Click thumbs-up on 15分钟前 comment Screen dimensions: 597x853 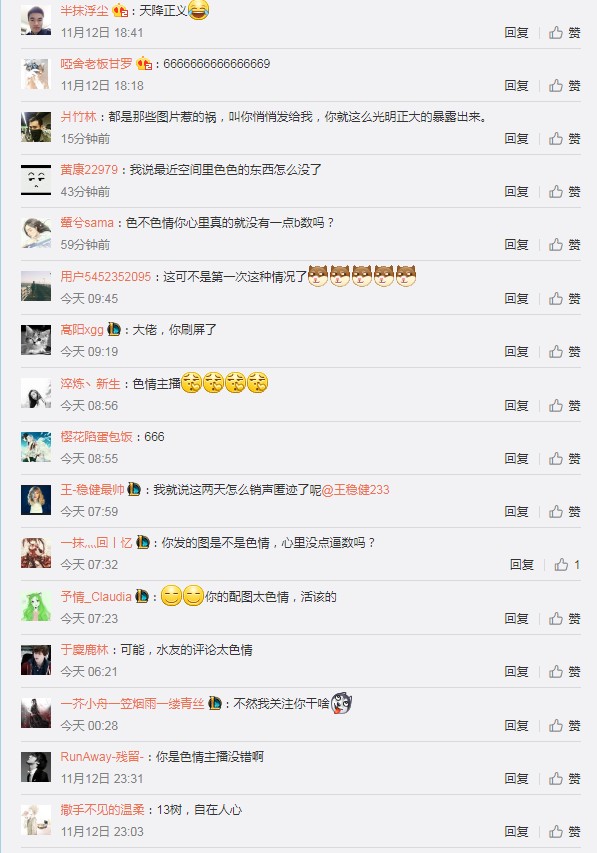coord(564,139)
